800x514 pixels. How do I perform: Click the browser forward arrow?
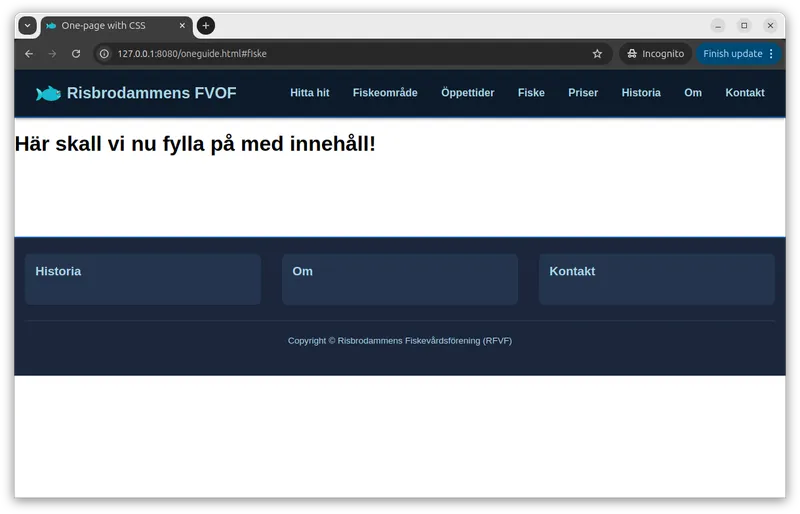52,54
